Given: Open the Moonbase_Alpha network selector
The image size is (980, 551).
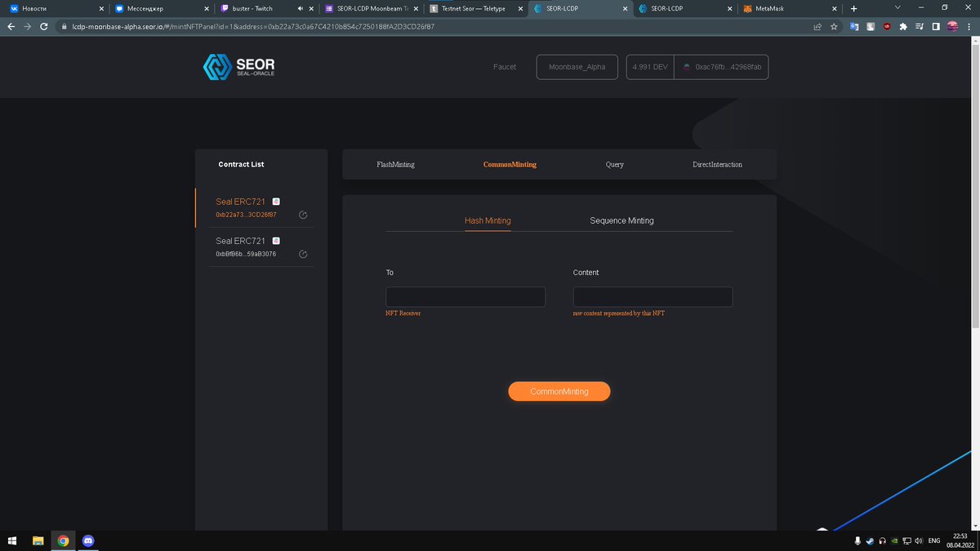Looking at the screenshot, I should pos(577,67).
